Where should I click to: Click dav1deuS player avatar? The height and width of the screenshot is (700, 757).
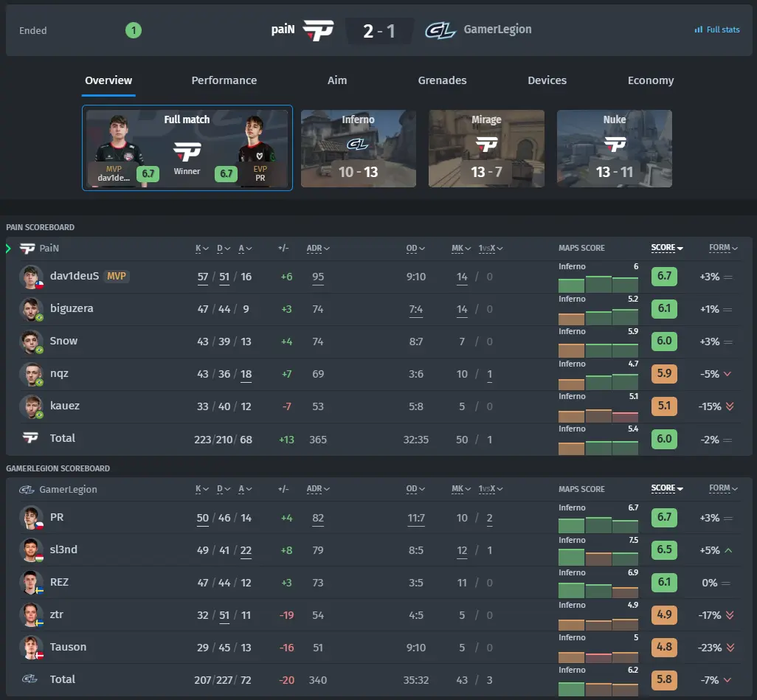coord(32,277)
